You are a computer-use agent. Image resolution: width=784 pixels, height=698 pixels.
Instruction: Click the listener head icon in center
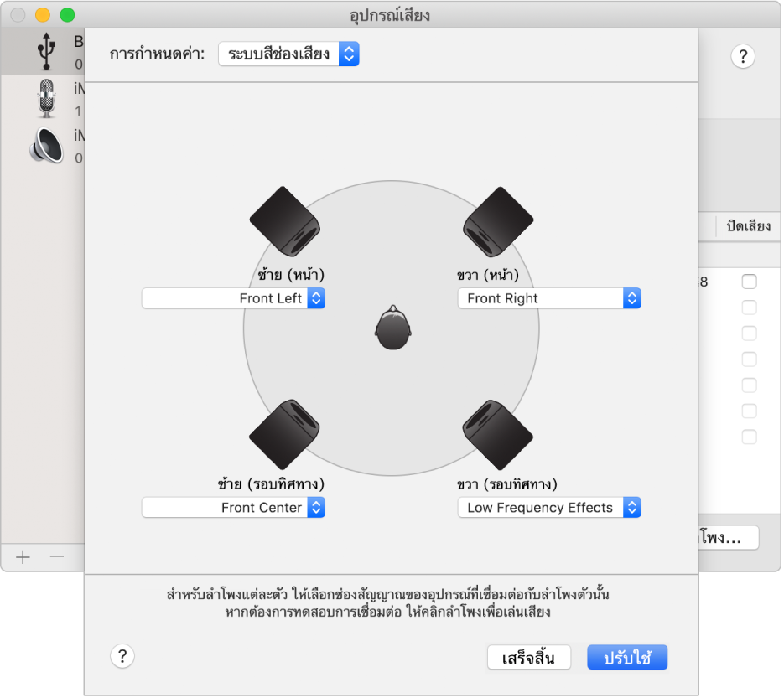pyautogui.click(x=392, y=328)
